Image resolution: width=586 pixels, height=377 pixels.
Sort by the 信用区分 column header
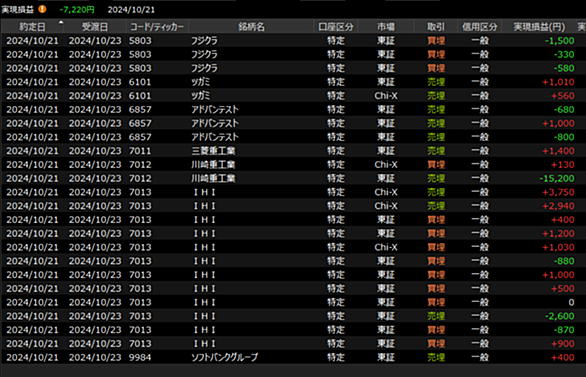point(479,27)
